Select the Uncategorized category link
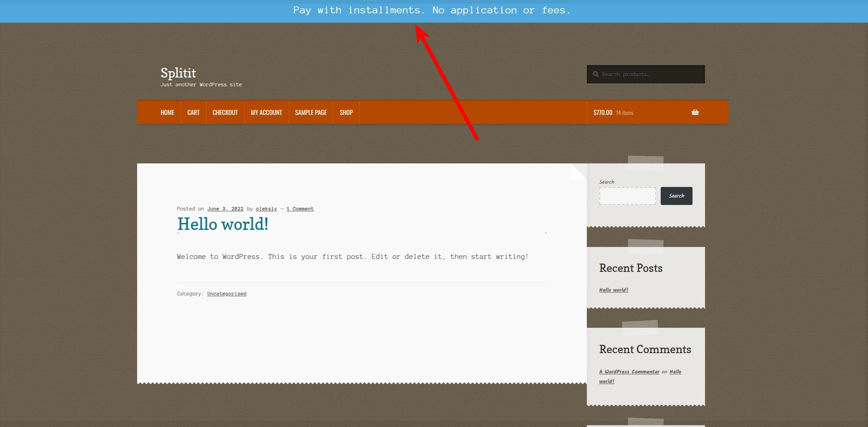The image size is (868, 427). point(227,294)
